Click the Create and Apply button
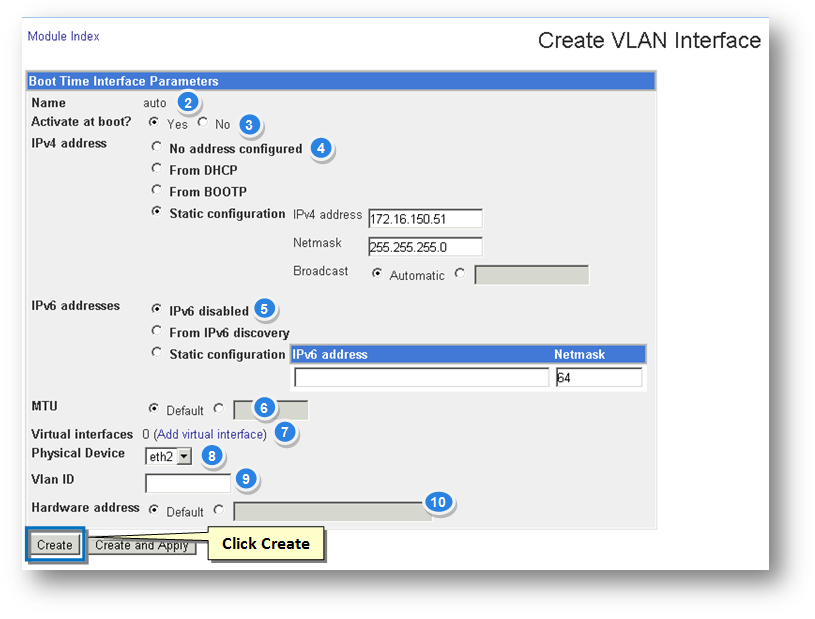The width and height of the screenshot is (815, 619). coord(144,545)
